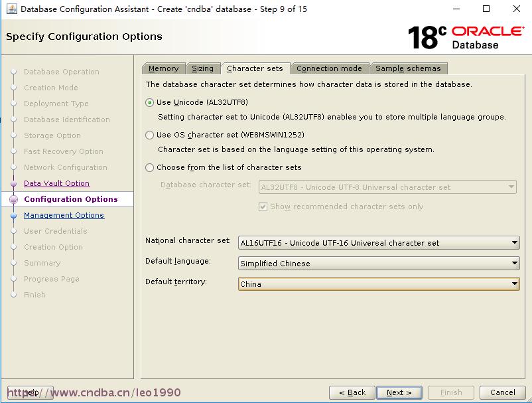532x403 pixels.
Task: Click the Storage Option step
Action: (x=52, y=135)
